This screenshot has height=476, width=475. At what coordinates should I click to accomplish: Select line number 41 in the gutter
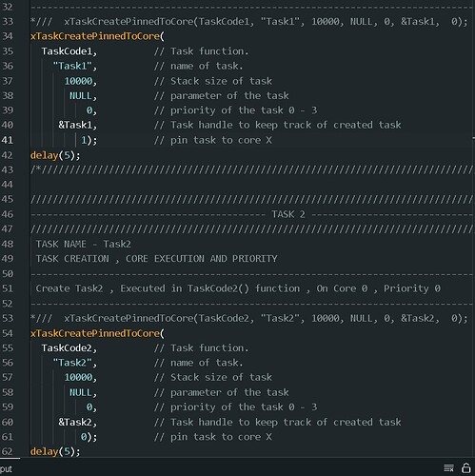[x=8, y=140]
